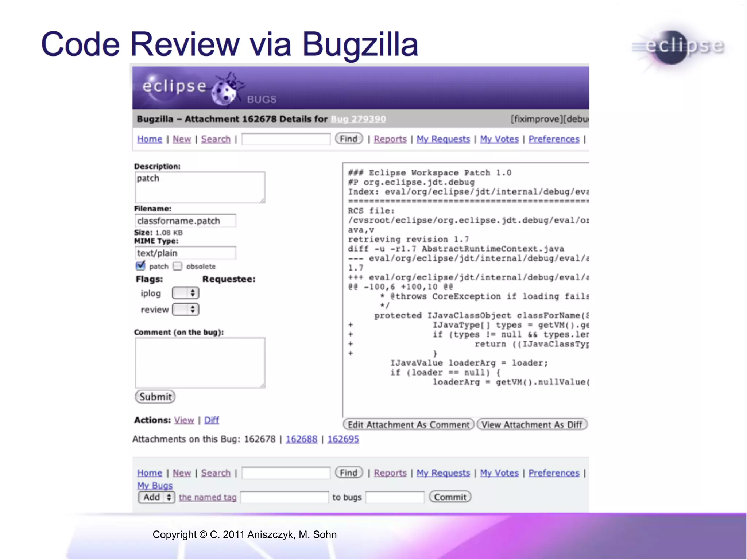This screenshot has width=747, height=560.
Task: Enable the obsolete checkbox
Action: [178, 266]
